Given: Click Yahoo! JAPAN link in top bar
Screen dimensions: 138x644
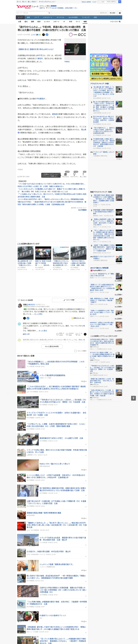Looking at the screenshot, I should click(x=86, y=2).
